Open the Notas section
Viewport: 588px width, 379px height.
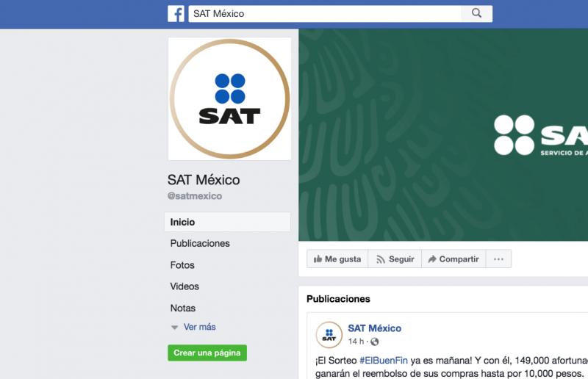tap(182, 308)
